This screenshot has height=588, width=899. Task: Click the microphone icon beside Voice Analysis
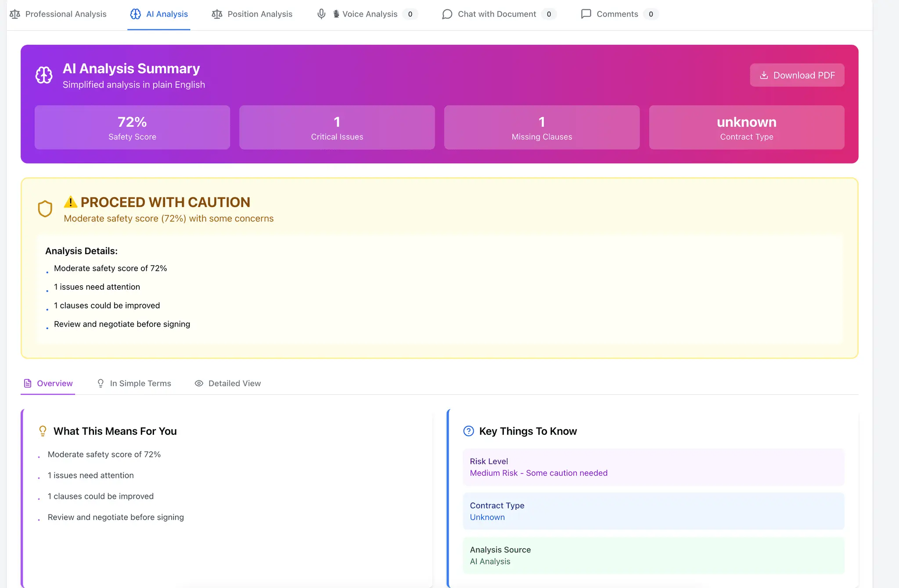321,14
